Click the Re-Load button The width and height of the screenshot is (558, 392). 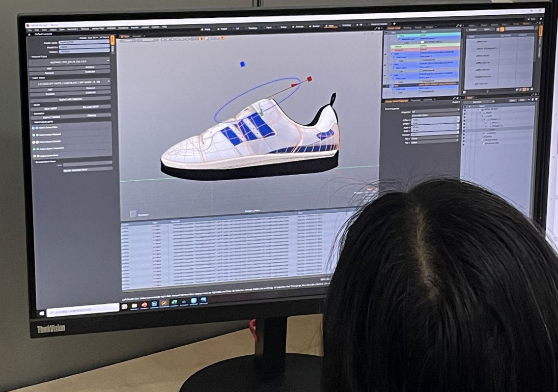click(91, 107)
